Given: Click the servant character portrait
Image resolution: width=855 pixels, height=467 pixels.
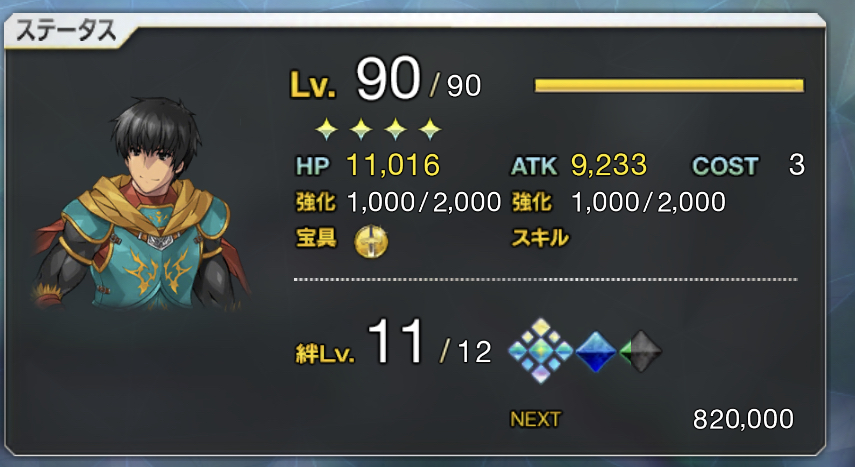Looking at the screenshot, I should 142,205.
